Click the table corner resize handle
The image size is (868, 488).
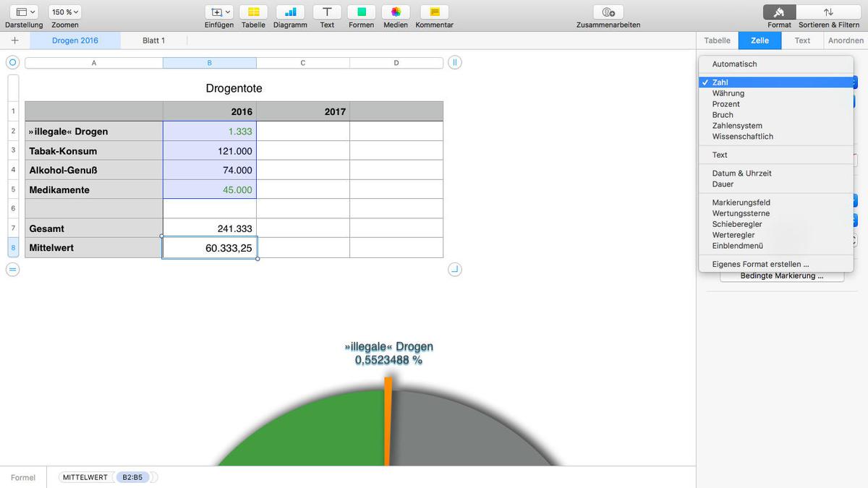[455, 270]
